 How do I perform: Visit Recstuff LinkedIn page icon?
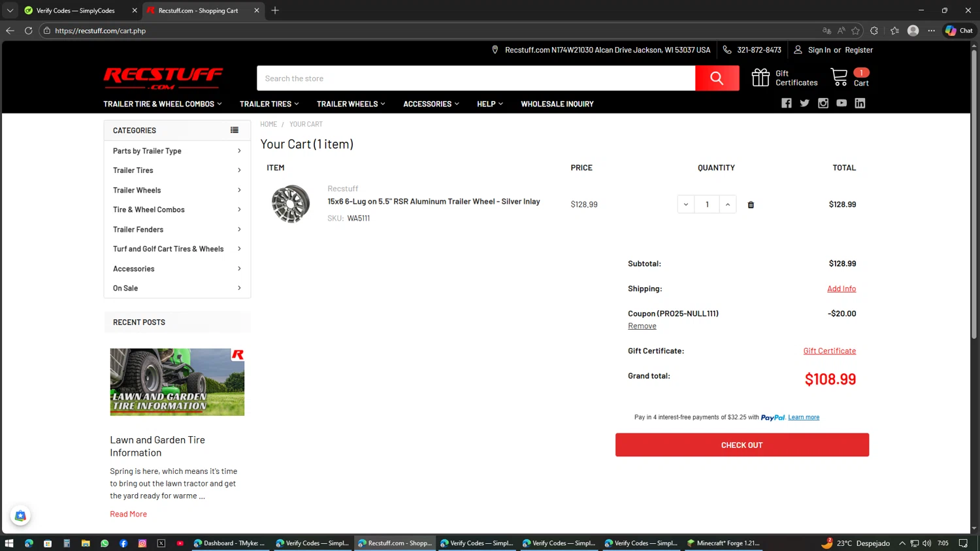pyautogui.click(x=860, y=103)
